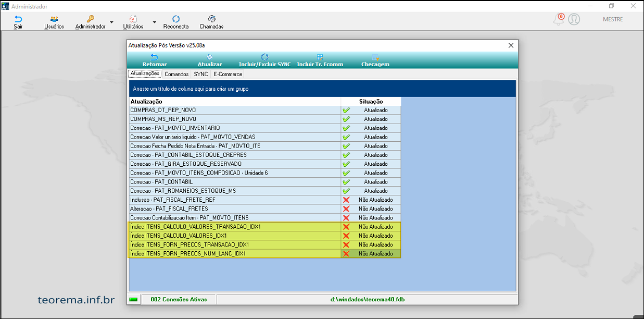Open the Usuários users icon
The width and height of the screenshot is (644, 319).
(x=54, y=19)
